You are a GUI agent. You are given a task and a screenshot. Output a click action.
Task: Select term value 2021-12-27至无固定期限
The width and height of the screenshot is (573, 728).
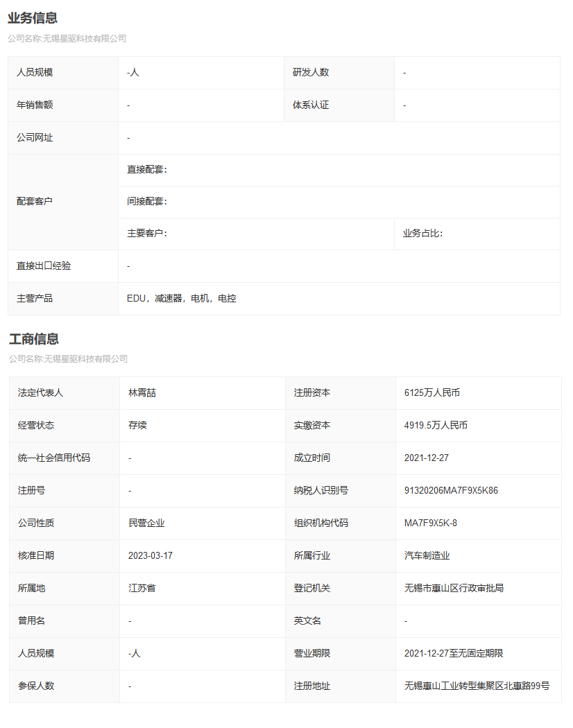coord(454,653)
